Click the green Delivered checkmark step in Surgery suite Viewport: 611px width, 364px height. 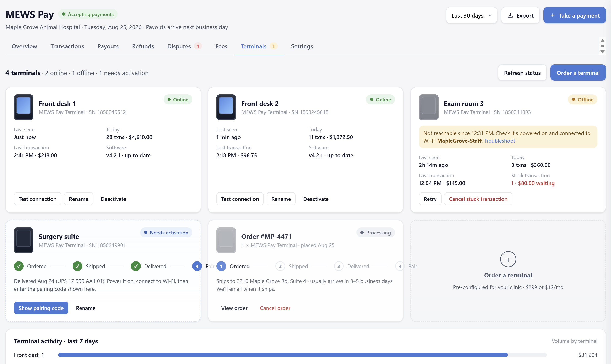coord(136,266)
